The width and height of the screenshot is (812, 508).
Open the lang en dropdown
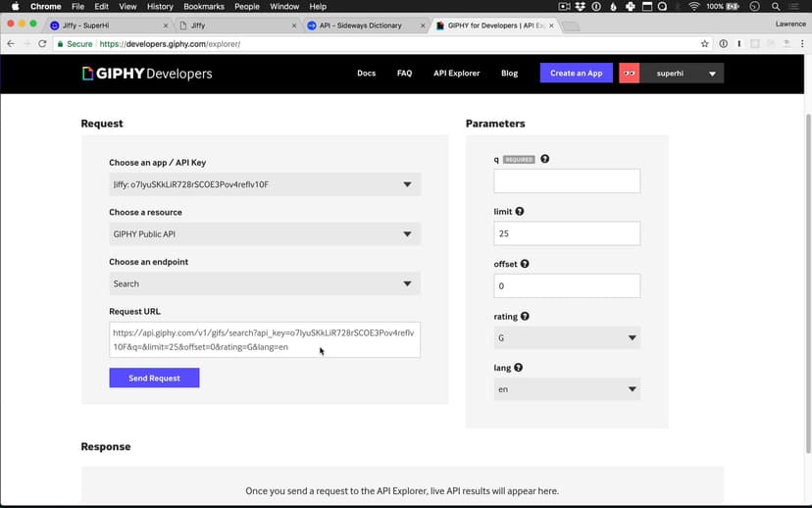(x=567, y=389)
